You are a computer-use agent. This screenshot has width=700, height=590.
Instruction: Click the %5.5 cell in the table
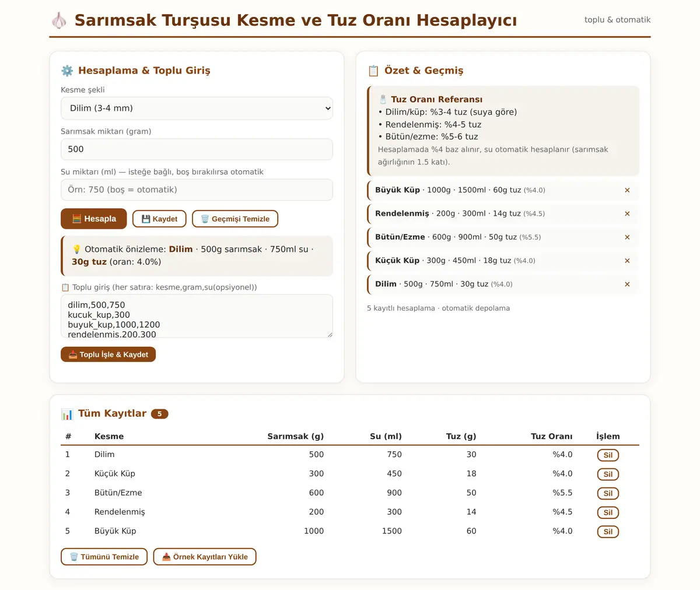(x=562, y=493)
